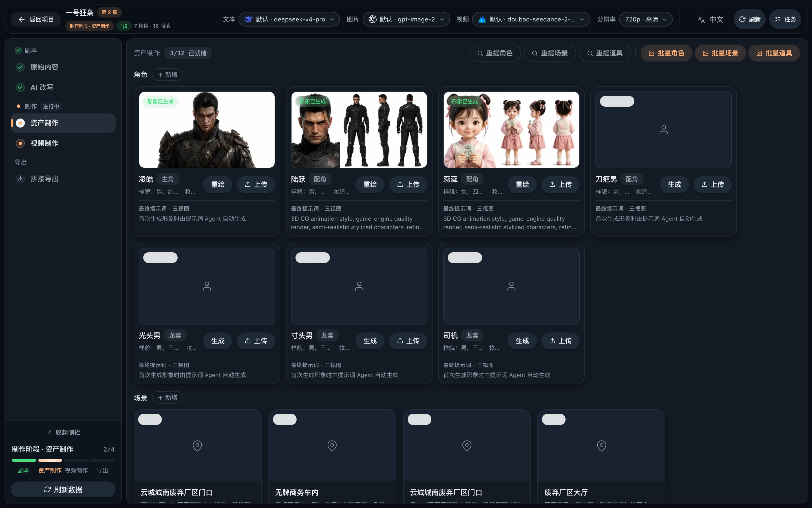Screen dimensions: 812x508
Task: Click the 3/12 已就绪 status badge
Action: click(x=188, y=53)
